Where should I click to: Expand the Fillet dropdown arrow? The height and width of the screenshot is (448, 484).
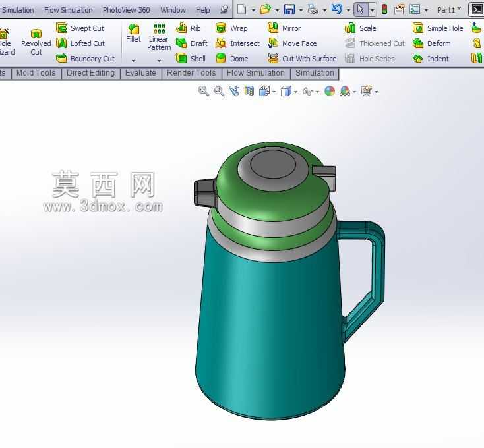point(133,61)
